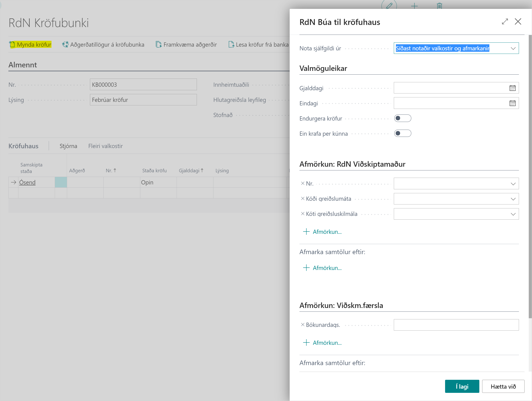Open the Ósend status link
532x401 pixels.
pos(27,182)
